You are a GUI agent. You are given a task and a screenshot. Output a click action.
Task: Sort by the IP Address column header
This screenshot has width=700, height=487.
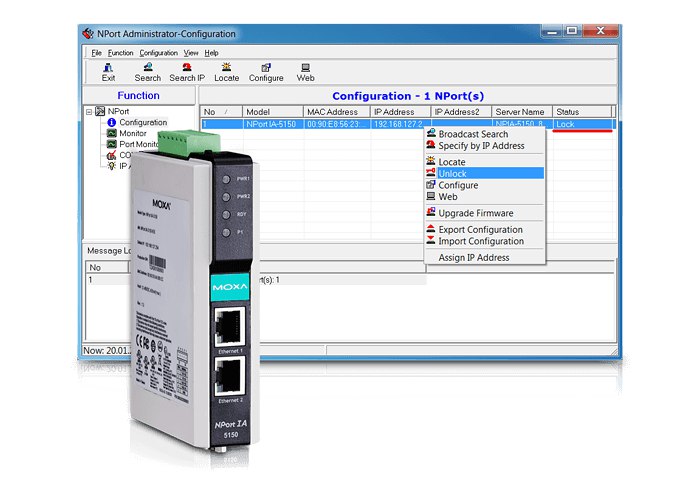point(400,112)
